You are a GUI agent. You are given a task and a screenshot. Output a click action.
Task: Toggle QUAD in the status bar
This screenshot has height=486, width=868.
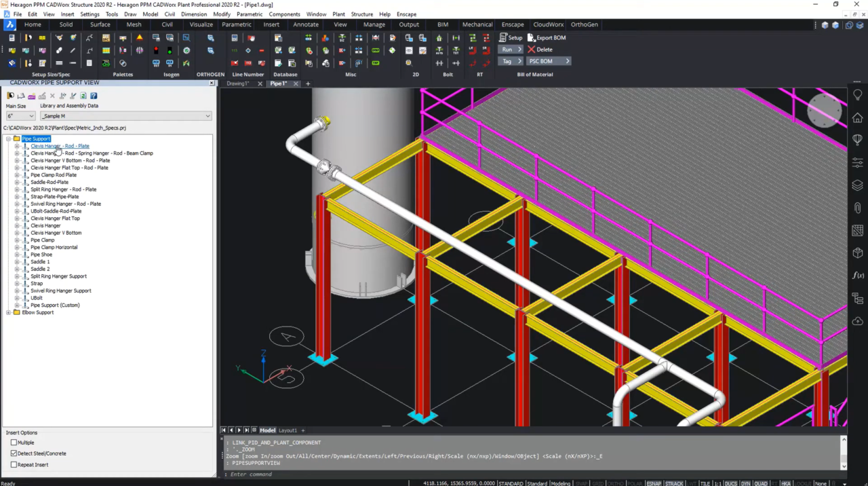pos(761,483)
